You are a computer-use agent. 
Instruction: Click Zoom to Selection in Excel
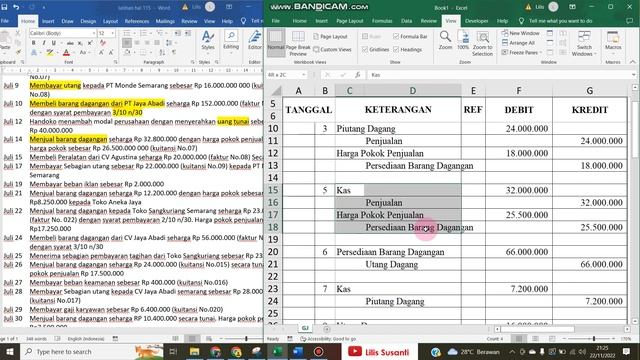pos(482,43)
